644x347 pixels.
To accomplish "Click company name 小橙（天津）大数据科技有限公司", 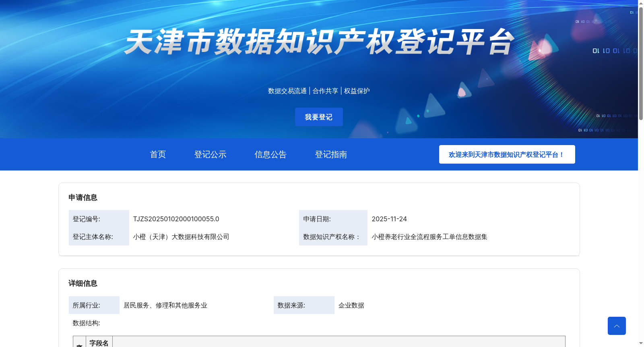I will coord(181,237).
